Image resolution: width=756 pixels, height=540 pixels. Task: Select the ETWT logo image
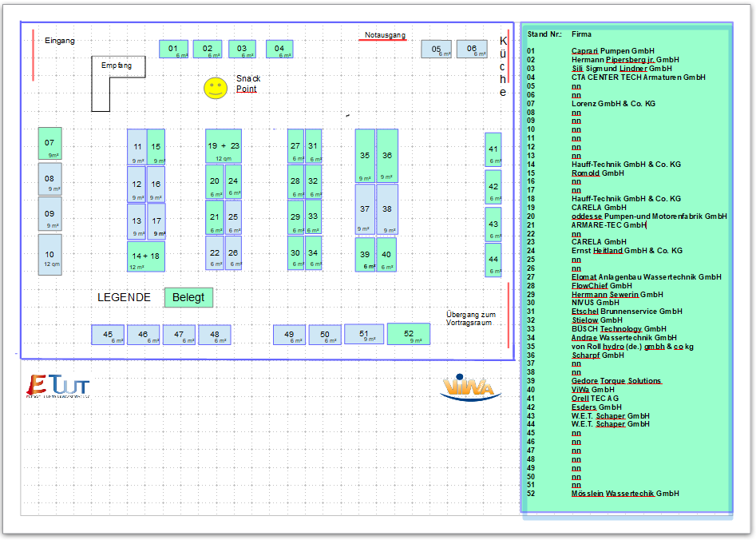tap(57, 386)
